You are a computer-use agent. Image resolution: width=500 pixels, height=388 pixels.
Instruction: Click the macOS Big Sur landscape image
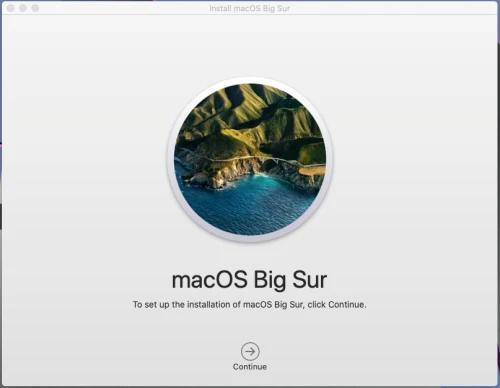click(x=250, y=159)
